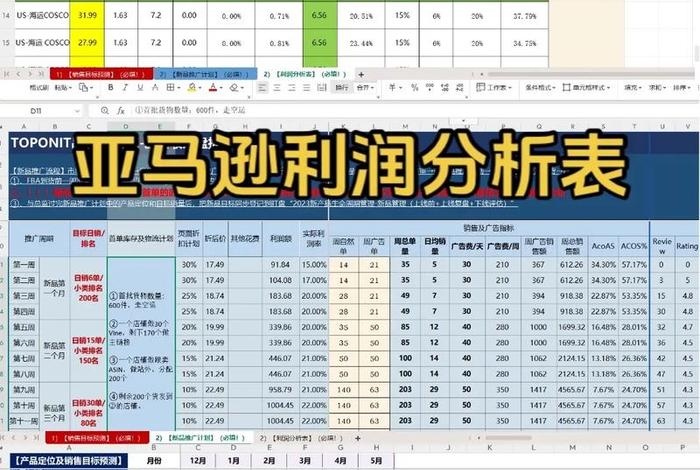Click the justify alignment icon
700x470 pixels.
coord(306,87)
